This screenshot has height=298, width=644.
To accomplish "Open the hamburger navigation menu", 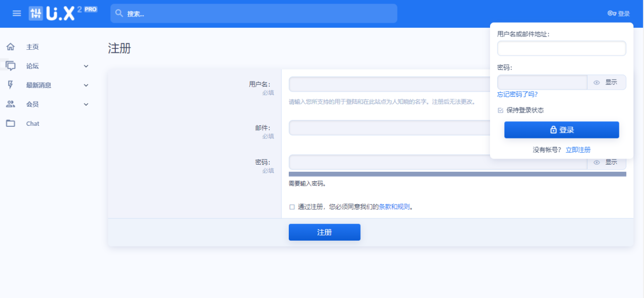I will 17,13.
